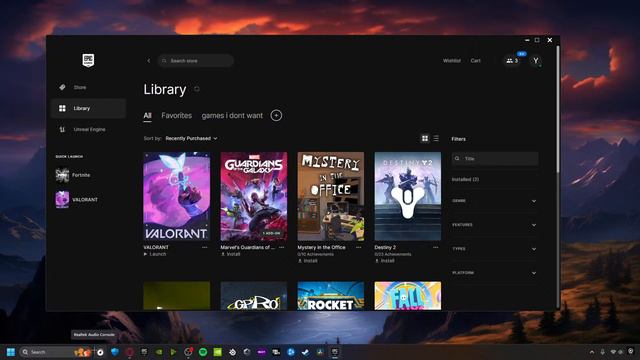The image size is (640, 360).
Task: Open the Wishlist link
Action: pyautogui.click(x=451, y=61)
